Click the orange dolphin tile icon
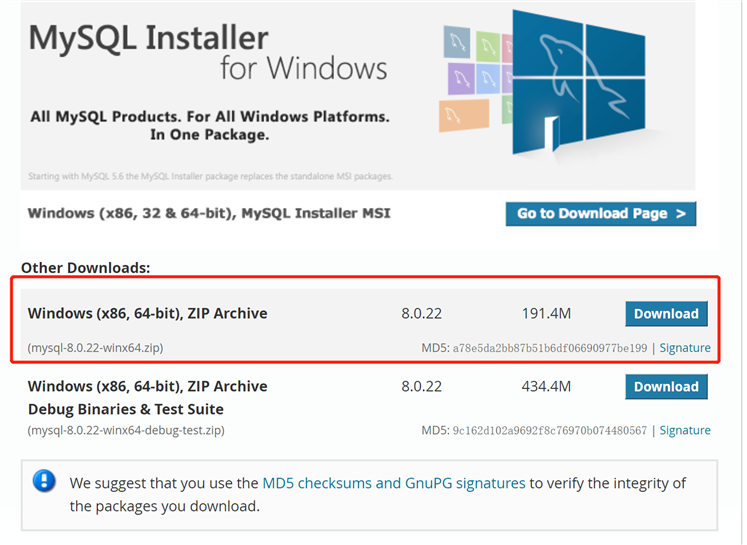 (464, 115)
